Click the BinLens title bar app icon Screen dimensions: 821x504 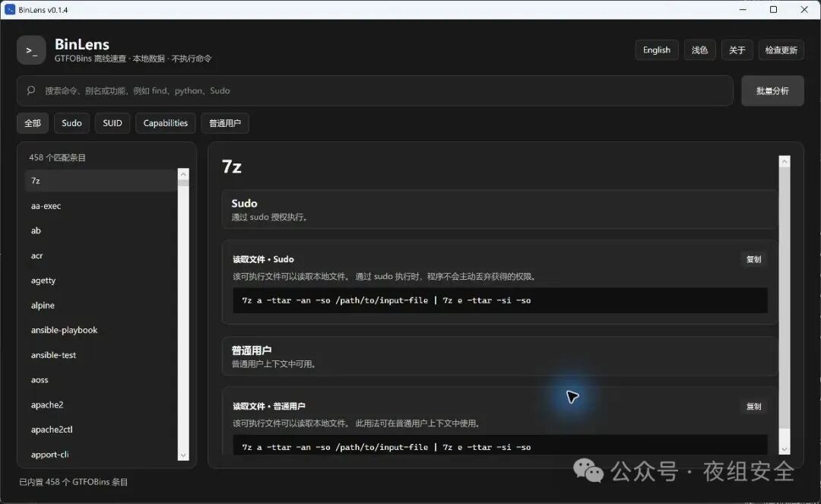click(10, 9)
